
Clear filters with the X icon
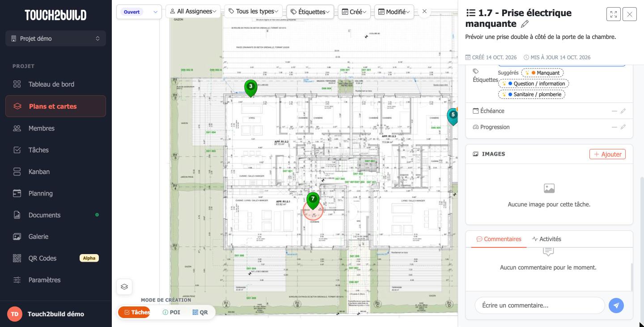pyautogui.click(x=424, y=12)
